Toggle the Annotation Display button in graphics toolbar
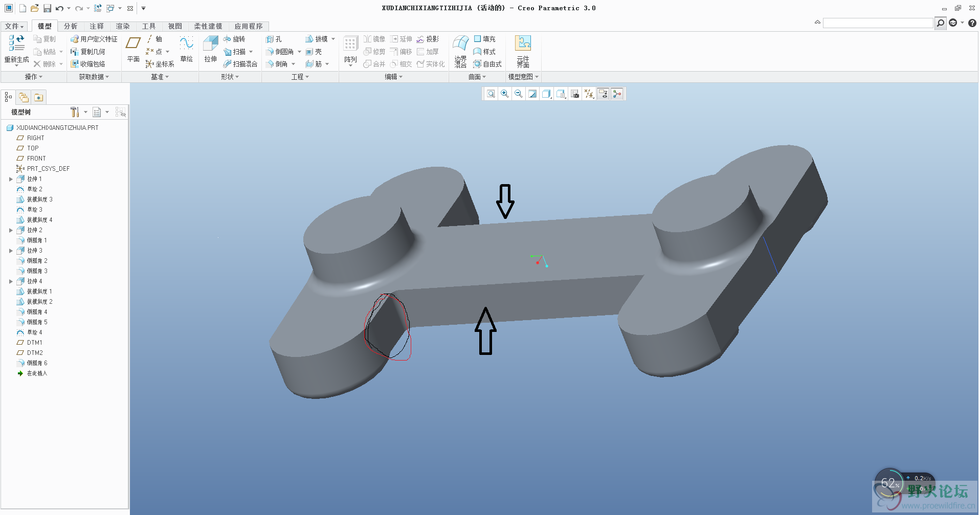This screenshot has height=515, width=980. point(603,94)
